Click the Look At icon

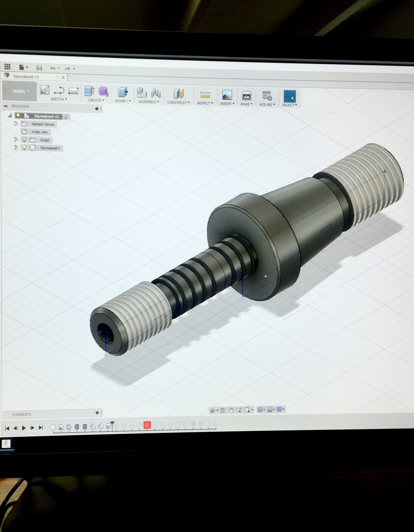tap(223, 410)
